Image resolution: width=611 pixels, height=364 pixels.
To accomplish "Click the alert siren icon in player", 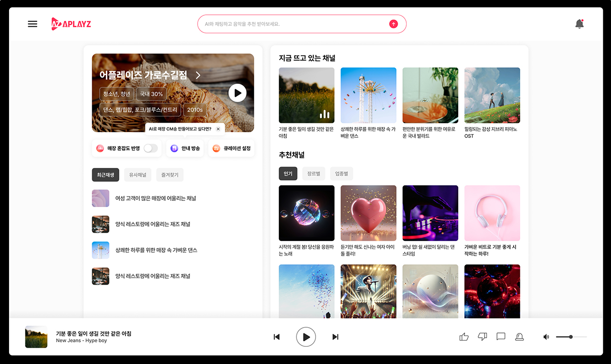I will (x=519, y=337).
